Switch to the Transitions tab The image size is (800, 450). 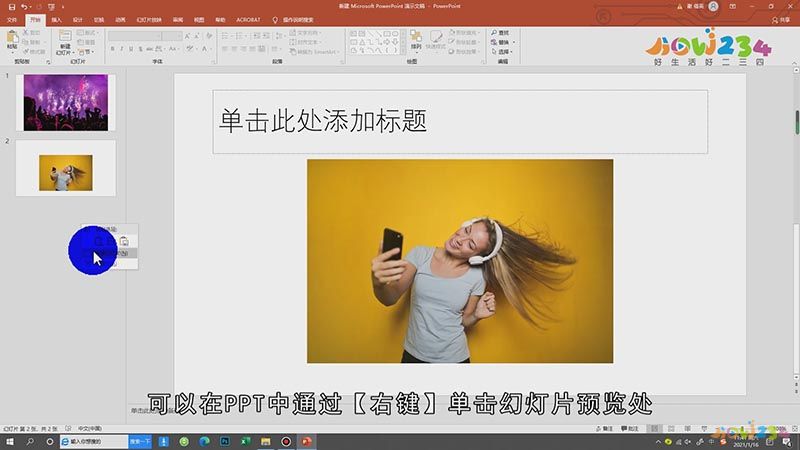tap(99, 20)
